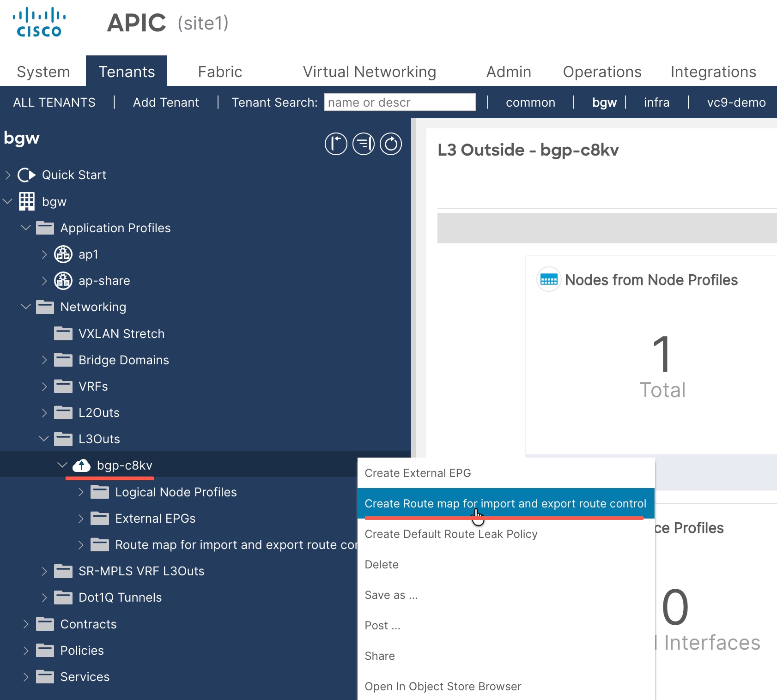Click the Route map folder icon
The height and width of the screenshot is (700, 777).
point(100,544)
